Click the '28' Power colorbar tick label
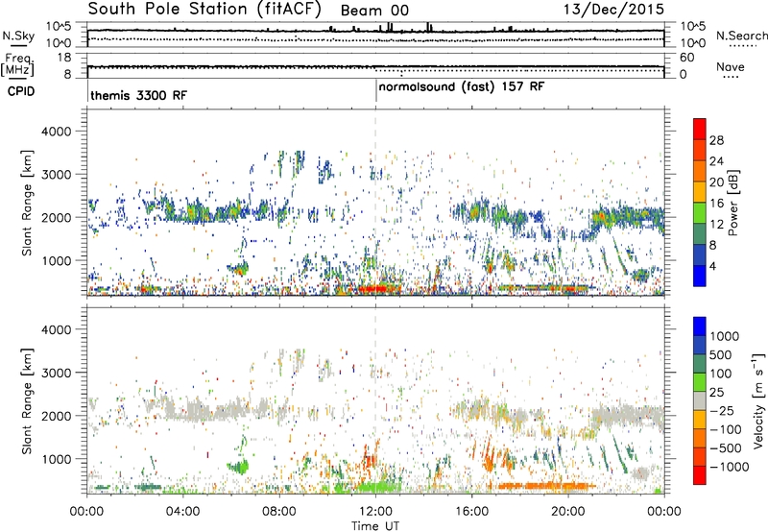Image resolution: width=768 pixels, height=532 pixels. [x=716, y=140]
